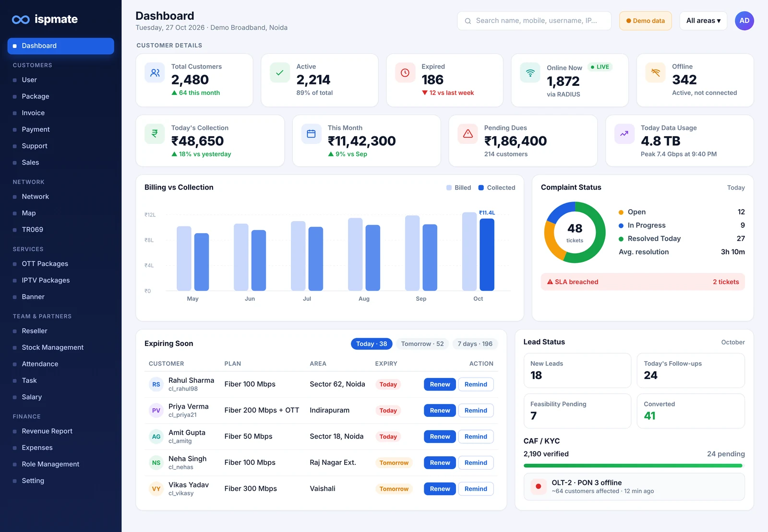Click the search name, mobile, username field
Viewport: 768px width, 532px height.
534,21
